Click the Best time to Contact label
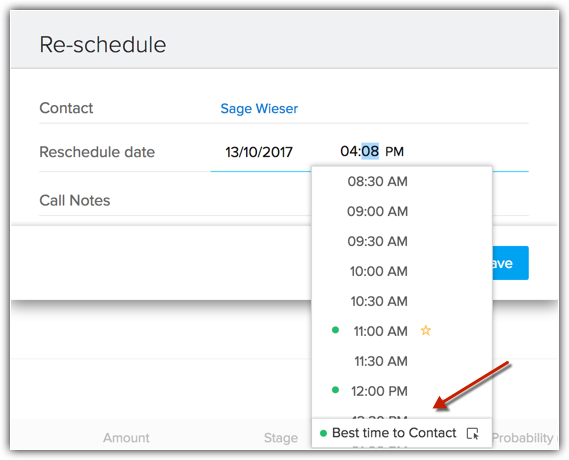569x460 pixels. pyautogui.click(x=394, y=433)
